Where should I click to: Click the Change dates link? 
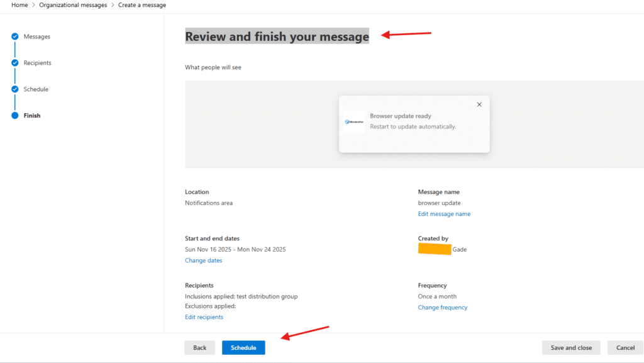click(x=203, y=260)
